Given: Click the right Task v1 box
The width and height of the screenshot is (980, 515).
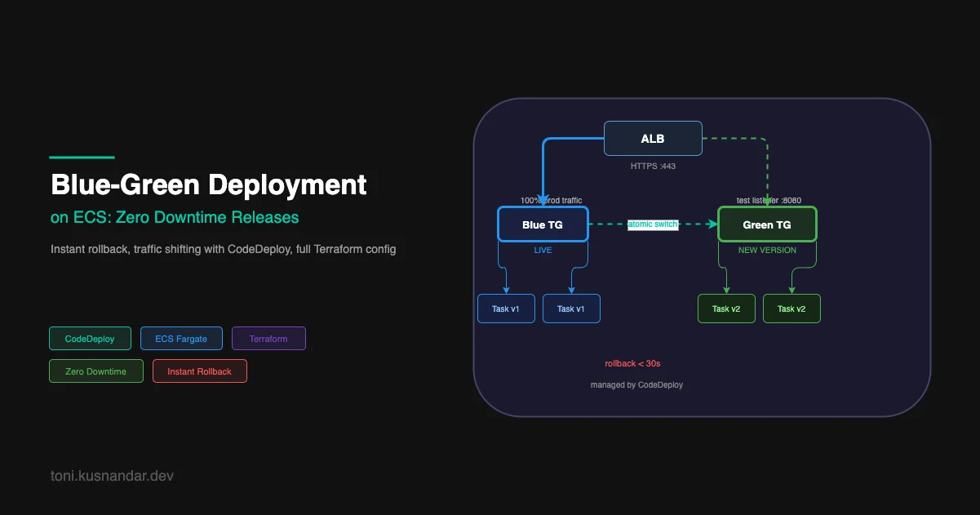Looking at the screenshot, I should click(x=571, y=309).
